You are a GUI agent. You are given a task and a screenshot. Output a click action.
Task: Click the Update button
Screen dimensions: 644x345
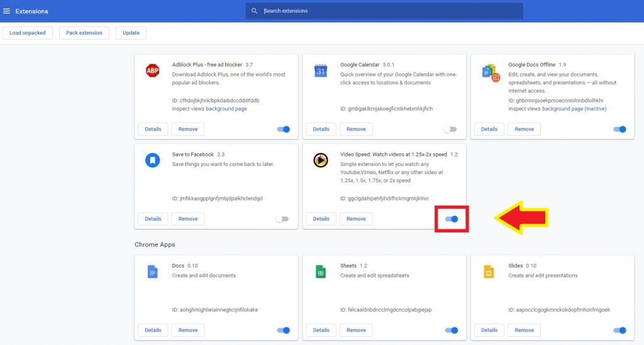coord(131,33)
